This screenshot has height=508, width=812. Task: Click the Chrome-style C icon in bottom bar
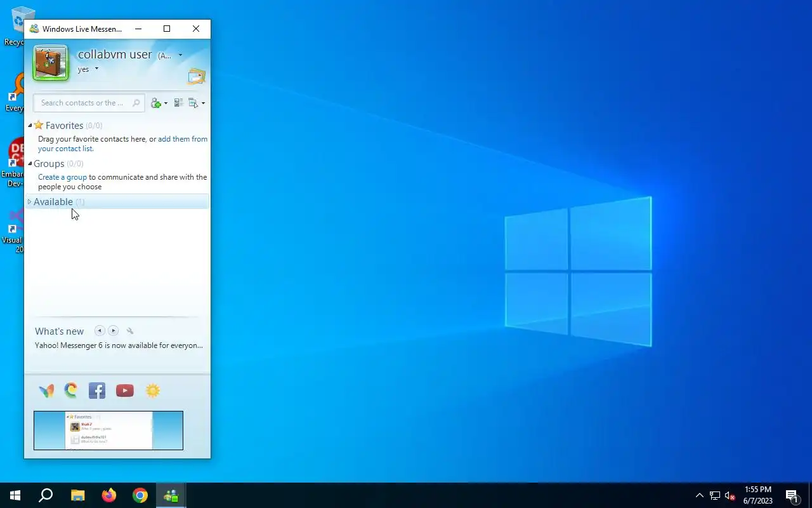point(70,391)
